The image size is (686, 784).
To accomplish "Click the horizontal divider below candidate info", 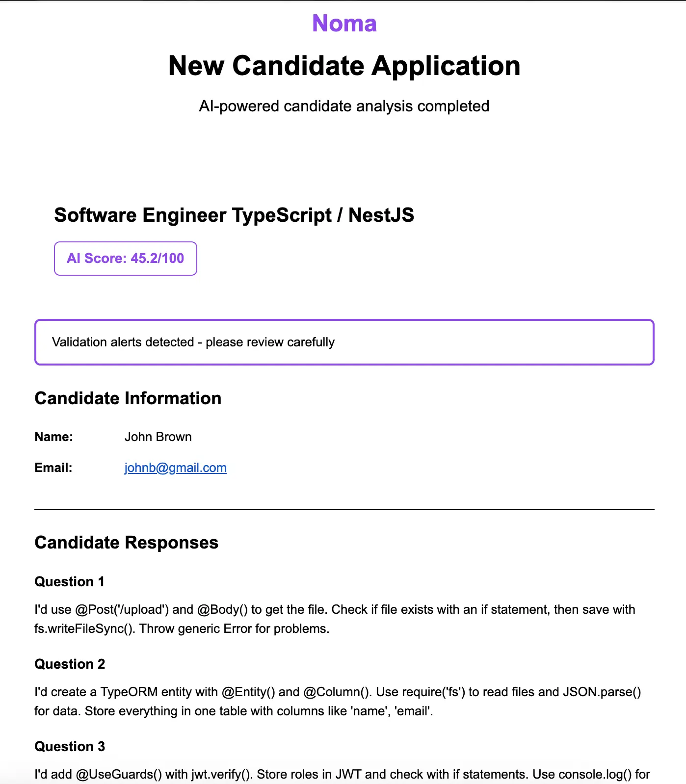I will pyautogui.click(x=344, y=509).
